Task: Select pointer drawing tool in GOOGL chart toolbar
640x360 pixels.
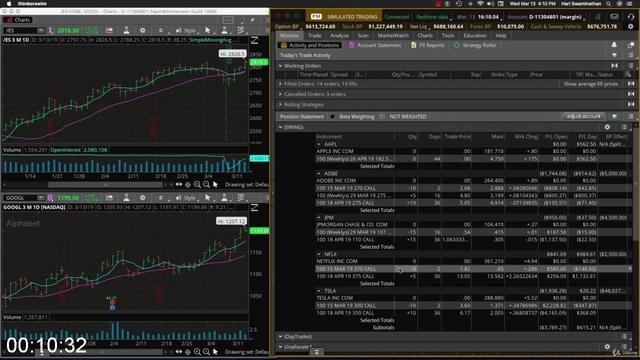Action: point(207,198)
